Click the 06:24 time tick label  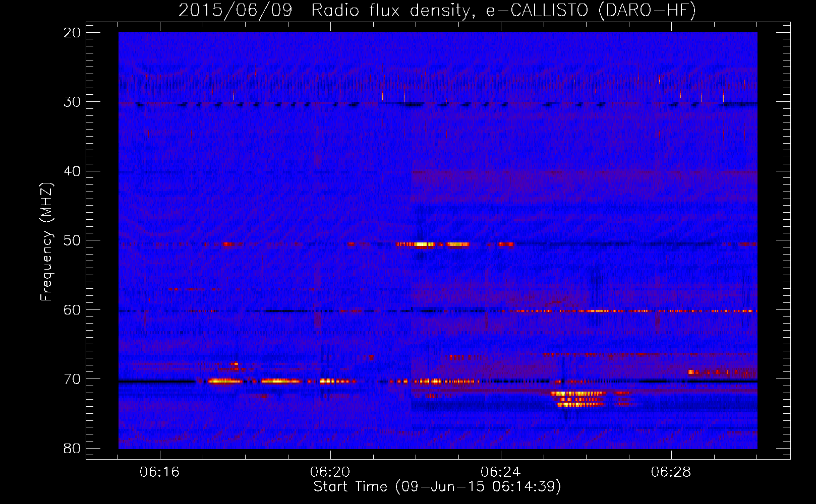[501, 472]
